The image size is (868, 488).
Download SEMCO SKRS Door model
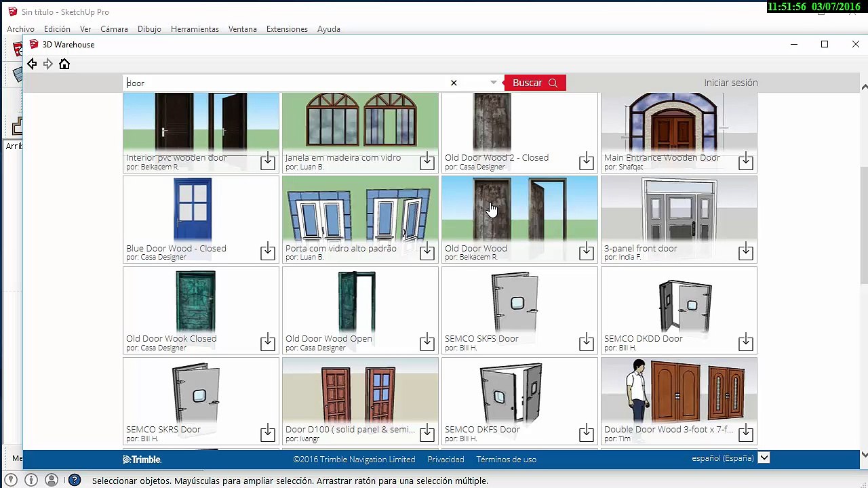268,432
